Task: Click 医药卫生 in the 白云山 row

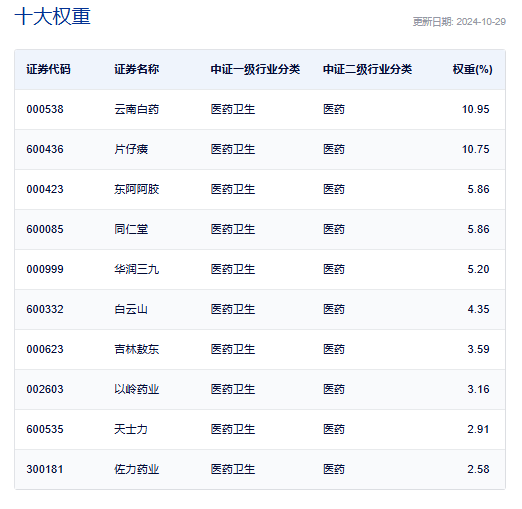Action: click(233, 309)
